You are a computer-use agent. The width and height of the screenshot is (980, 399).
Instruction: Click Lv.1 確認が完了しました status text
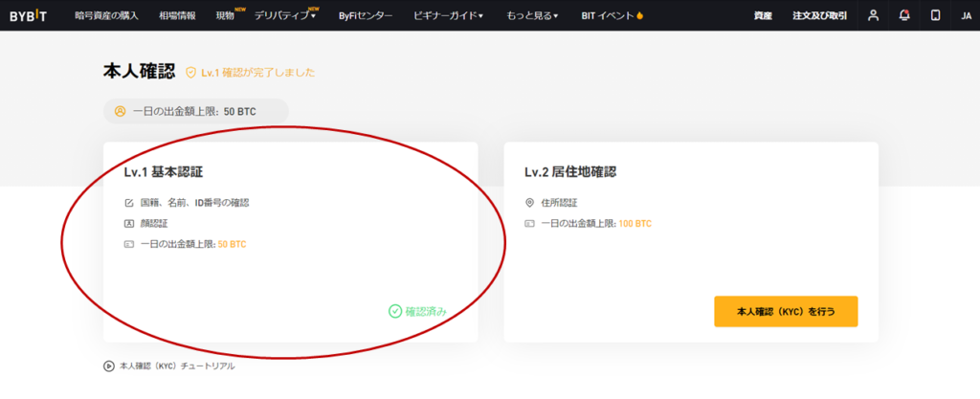click(x=258, y=73)
